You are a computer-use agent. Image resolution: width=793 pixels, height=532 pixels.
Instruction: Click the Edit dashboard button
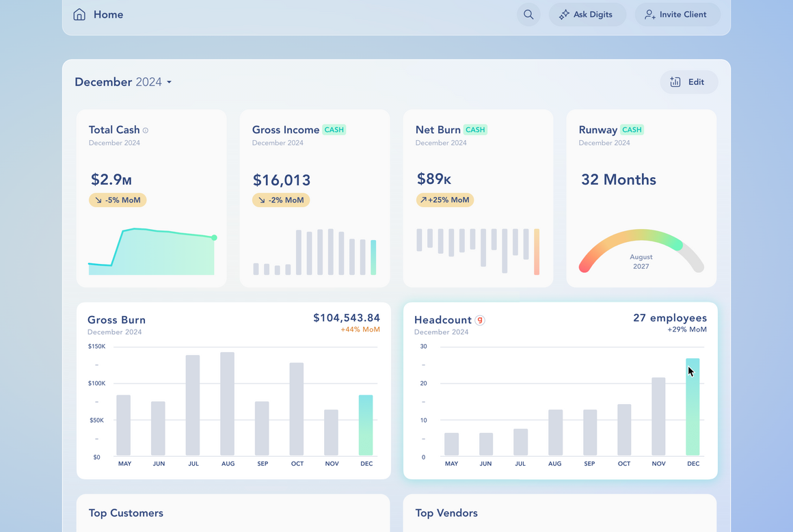point(689,82)
